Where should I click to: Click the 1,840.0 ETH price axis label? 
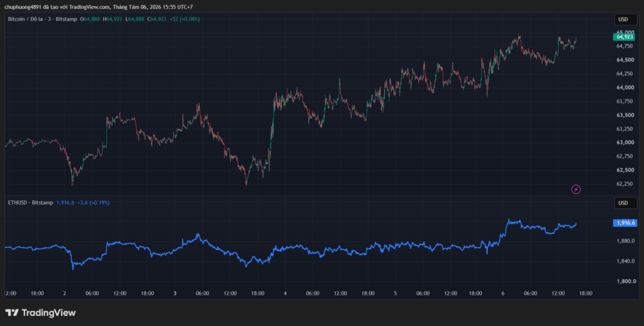coord(626,261)
